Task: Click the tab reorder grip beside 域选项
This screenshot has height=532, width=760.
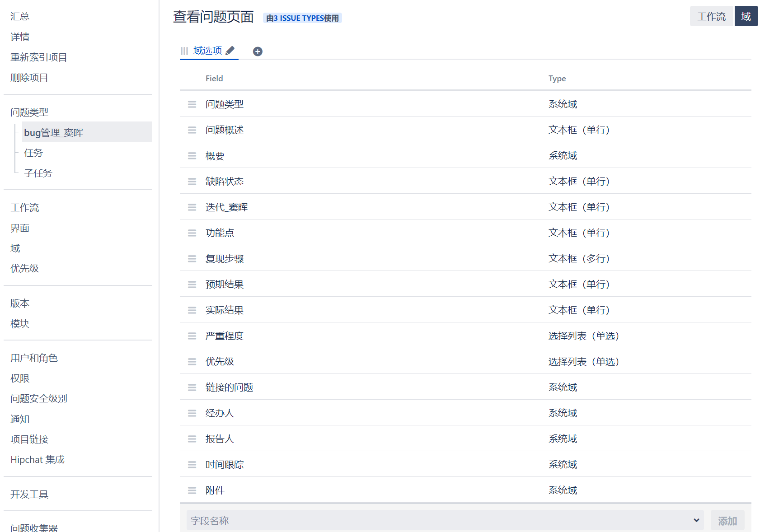Action: point(184,51)
